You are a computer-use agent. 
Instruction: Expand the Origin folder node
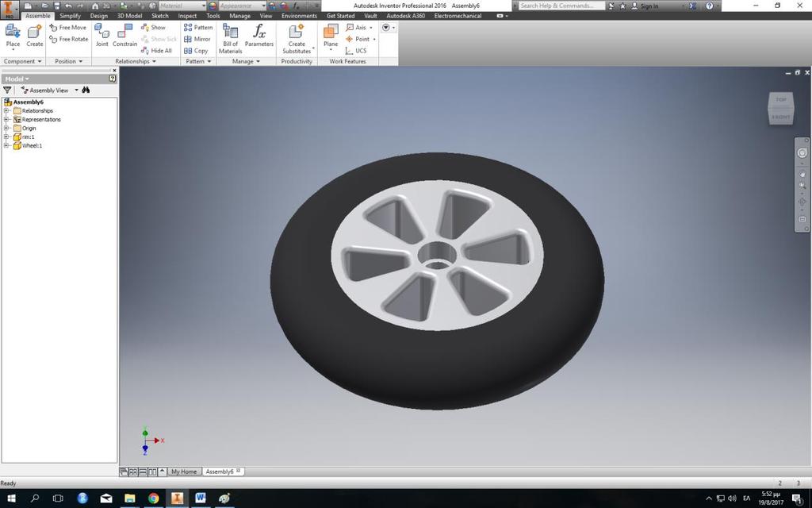(6, 128)
